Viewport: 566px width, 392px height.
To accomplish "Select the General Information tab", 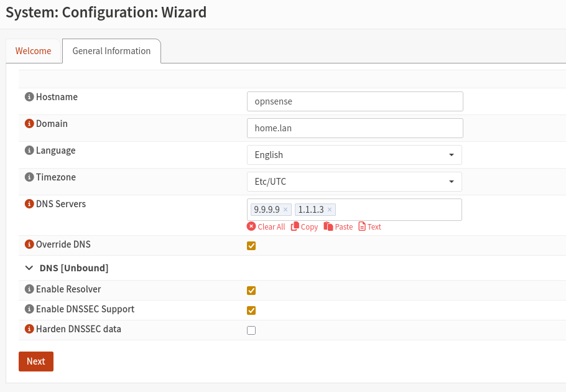I will click(x=111, y=50).
